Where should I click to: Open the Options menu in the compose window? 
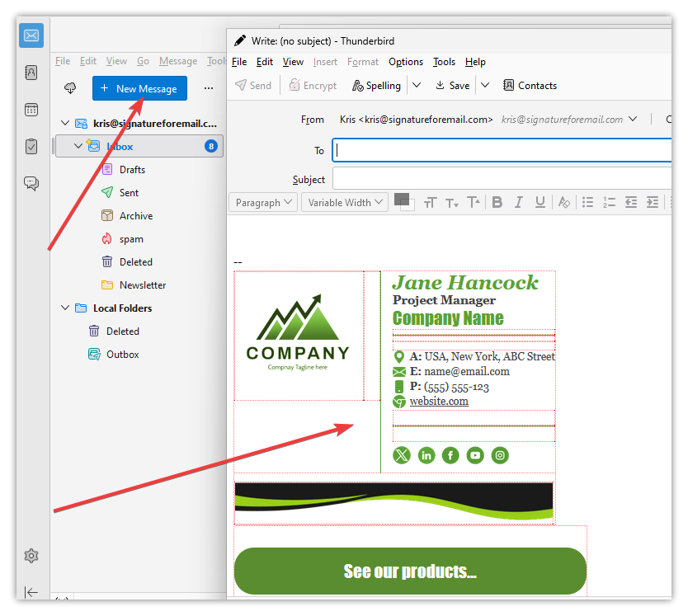click(x=406, y=62)
